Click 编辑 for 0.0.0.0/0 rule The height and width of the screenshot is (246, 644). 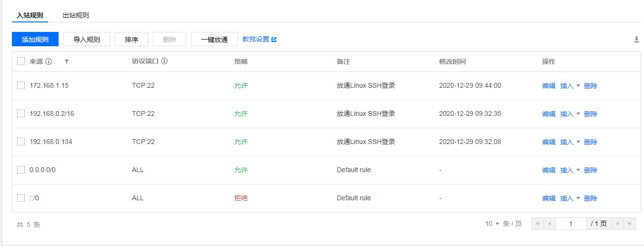point(549,170)
